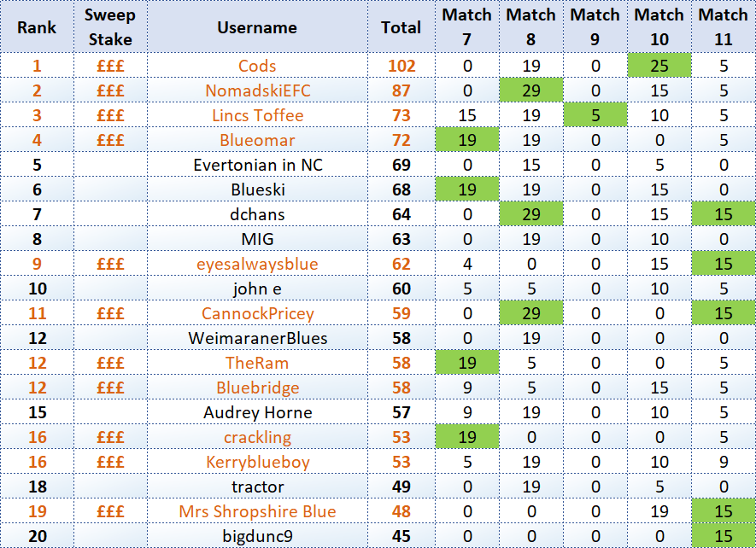756x548 pixels.
Task: Click the WeimaranerBlues username
Action: coord(257,338)
